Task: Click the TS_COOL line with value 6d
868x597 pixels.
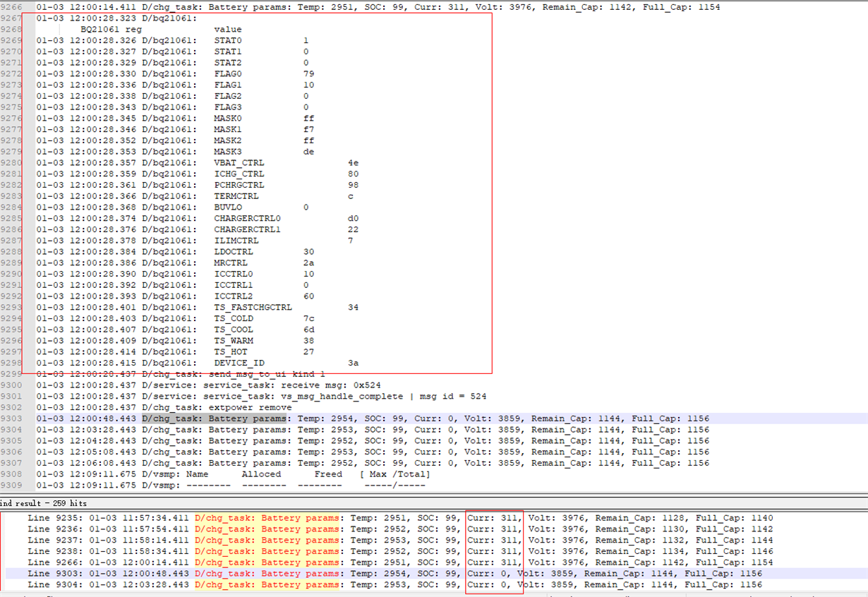Action: point(175,330)
